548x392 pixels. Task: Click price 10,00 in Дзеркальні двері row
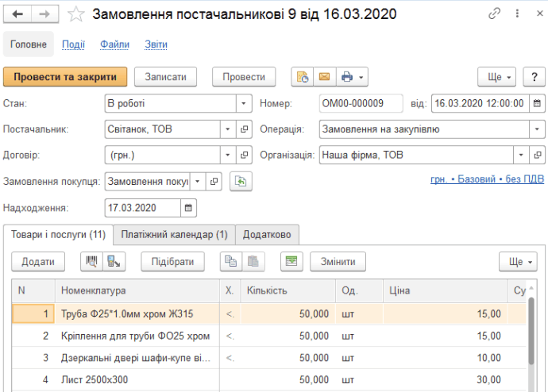click(x=488, y=358)
